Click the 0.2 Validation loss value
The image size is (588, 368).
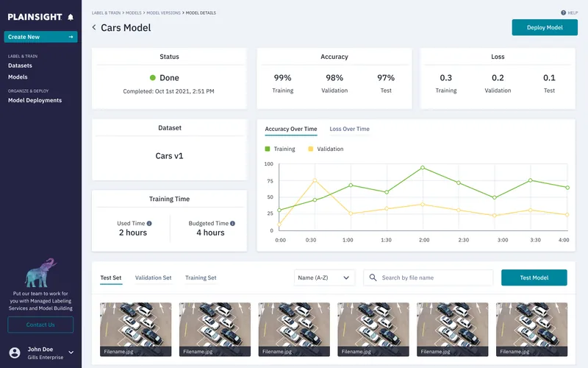(x=498, y=78)
